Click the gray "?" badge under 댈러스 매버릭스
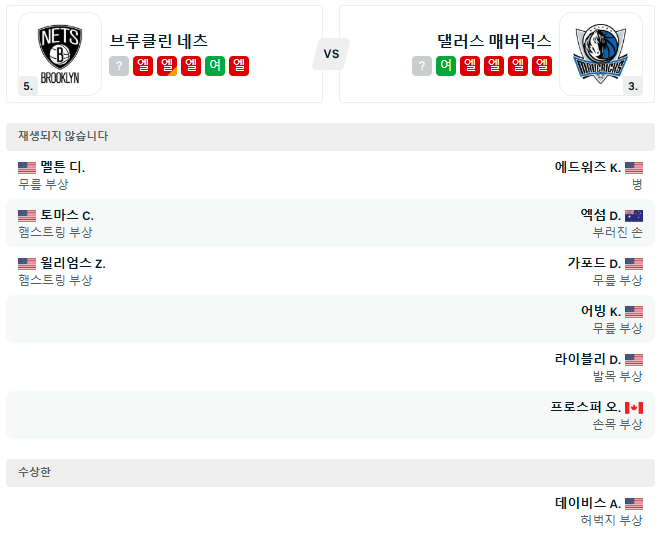Image resolution: width=658 pixels, height=536 pixels. coord(422,66)
